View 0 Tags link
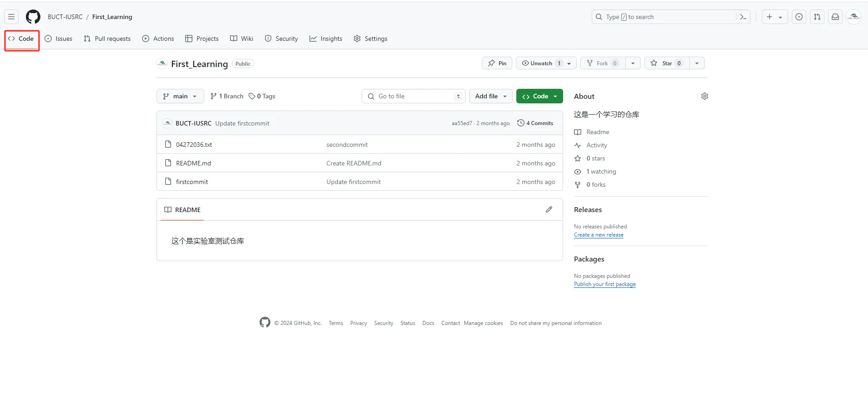Screen dimensions: 868x407 point(262,96)
